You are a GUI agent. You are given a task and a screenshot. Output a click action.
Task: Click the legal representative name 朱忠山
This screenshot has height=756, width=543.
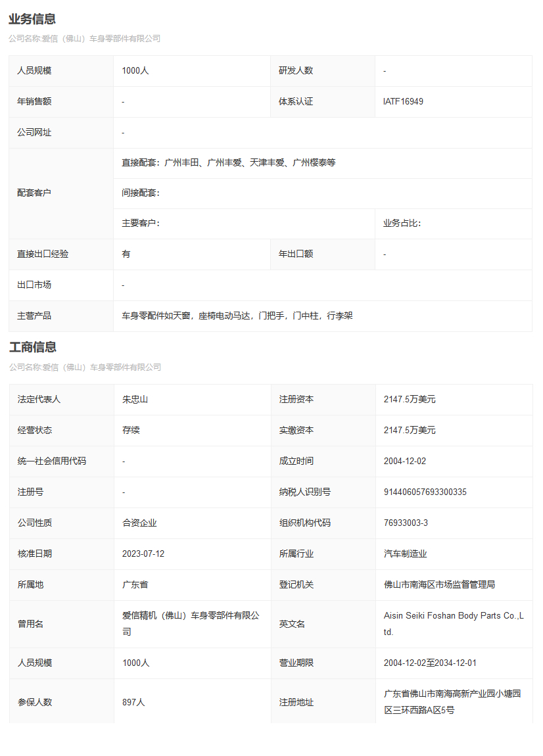(x=135, y=399)
